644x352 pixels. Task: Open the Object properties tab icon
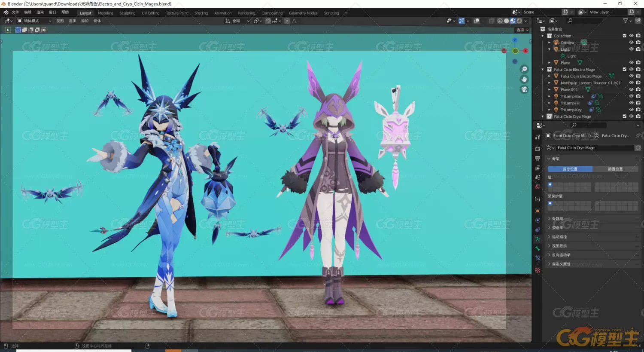538,211
